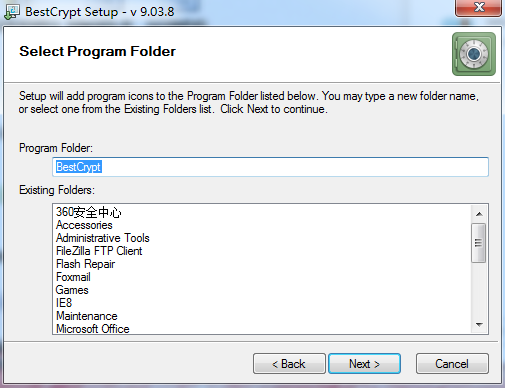Click the scrollbar up arrow
Screen dimensions: 505x388
479,214
